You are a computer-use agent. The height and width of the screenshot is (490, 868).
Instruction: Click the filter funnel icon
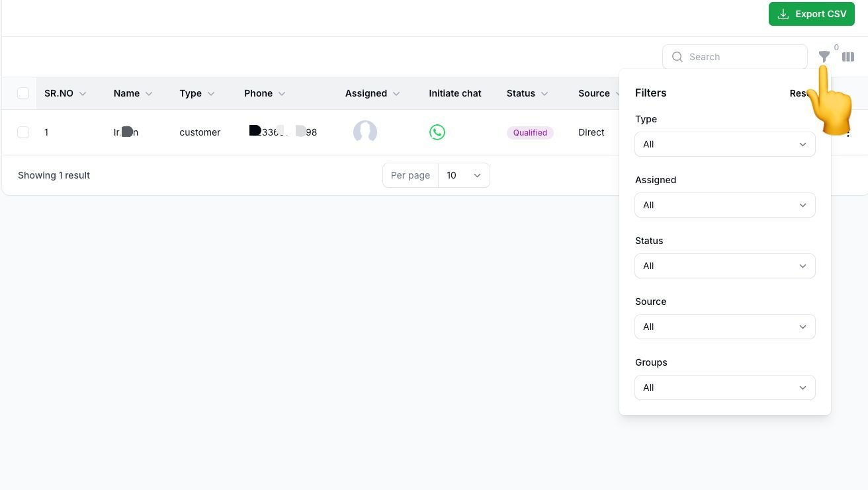[824, 57]
